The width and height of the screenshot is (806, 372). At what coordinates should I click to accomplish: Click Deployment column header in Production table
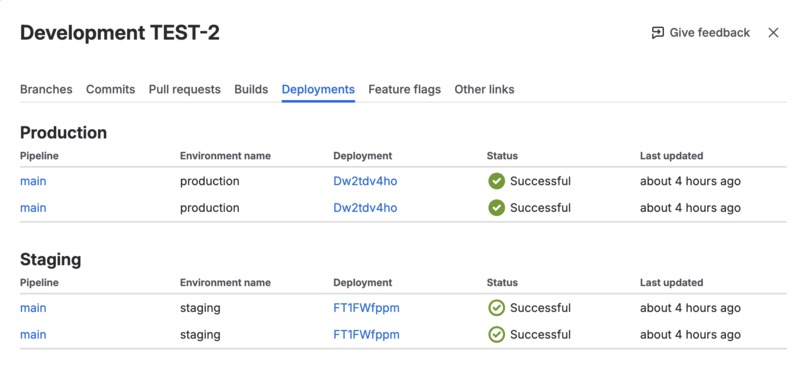362,156
